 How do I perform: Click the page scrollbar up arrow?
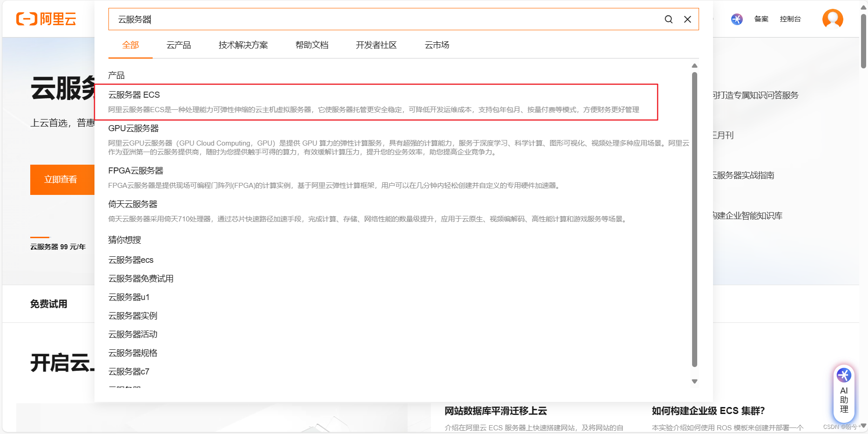[x=864, y=7]
